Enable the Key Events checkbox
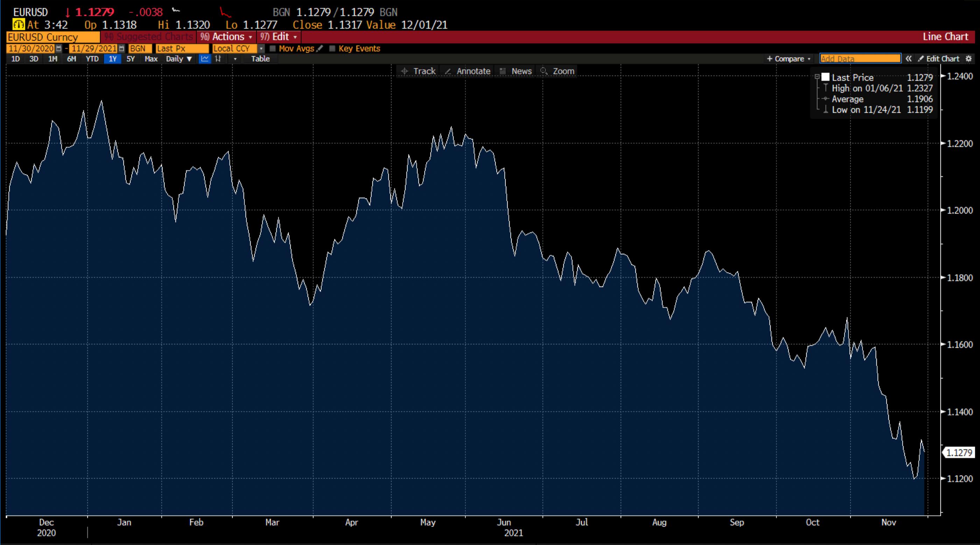Viewport: 980px width, 545px height. tap(332, 49)
